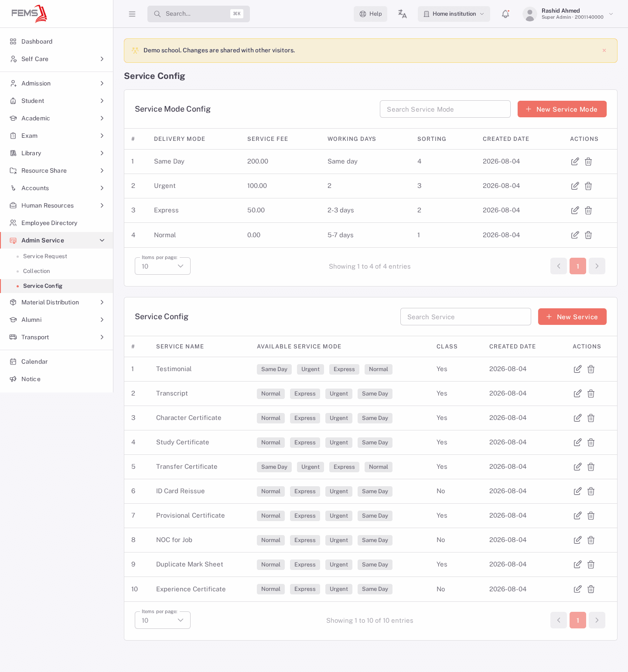This screenshot has height=672, width=628.
Task: Open the language translation icon
Action: point(402,14)
